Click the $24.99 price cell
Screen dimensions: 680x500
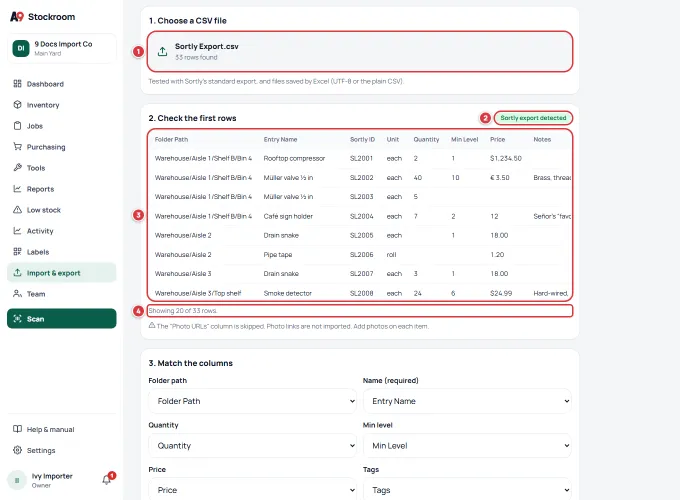[501, 293]
